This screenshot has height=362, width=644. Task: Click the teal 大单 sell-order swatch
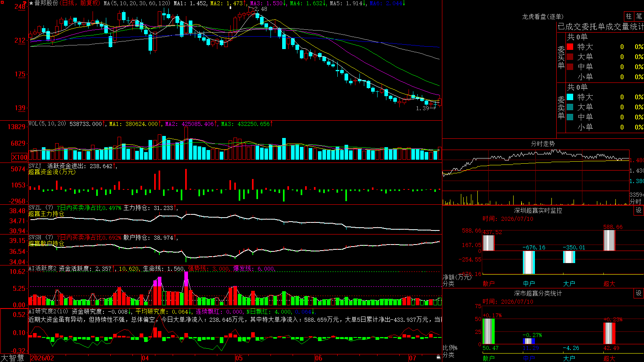570,107
